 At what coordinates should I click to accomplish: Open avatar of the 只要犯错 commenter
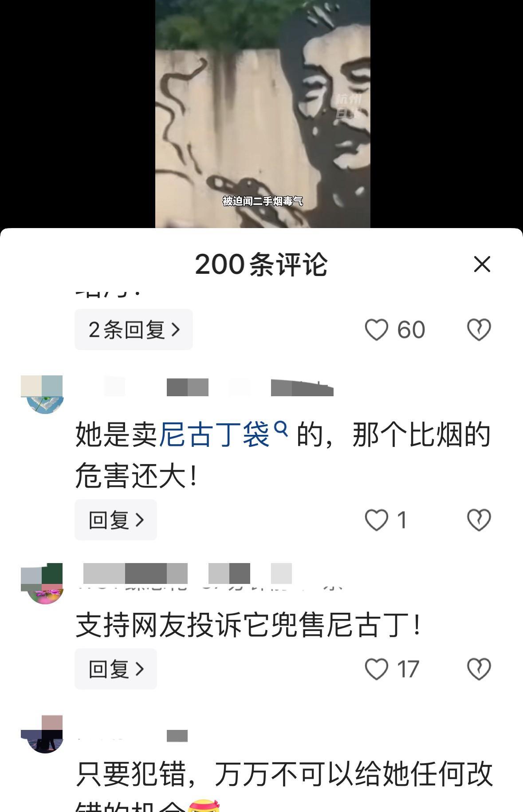click(x=42, y=734)
